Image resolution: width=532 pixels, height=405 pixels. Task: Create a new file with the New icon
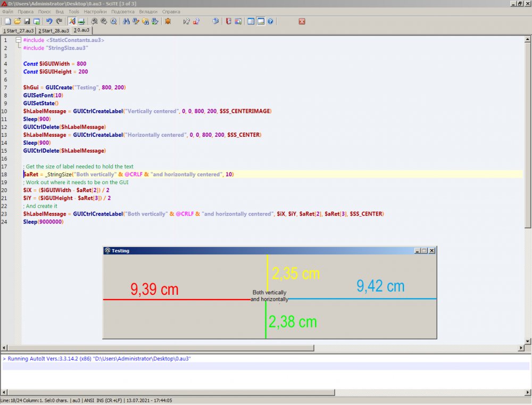(x=7, y=21)
